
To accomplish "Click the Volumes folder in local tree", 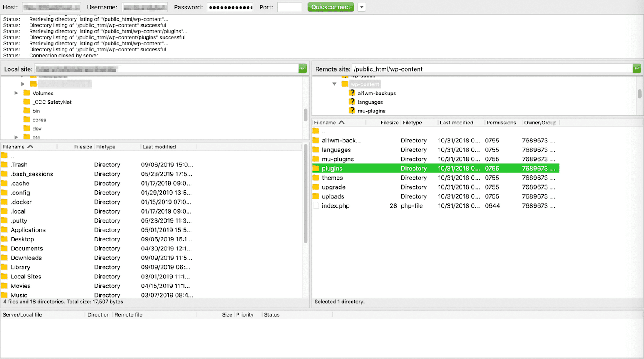I will pos(43,93).
